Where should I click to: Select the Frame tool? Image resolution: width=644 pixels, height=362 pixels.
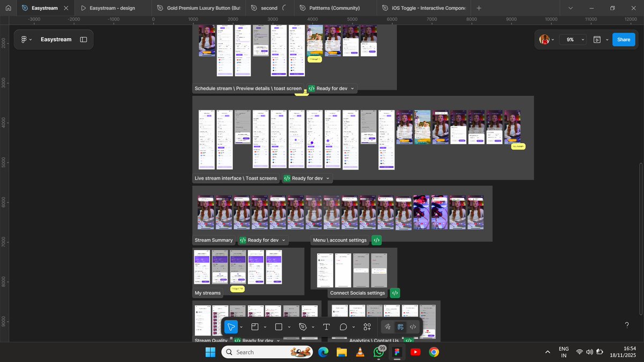(255, 327)
